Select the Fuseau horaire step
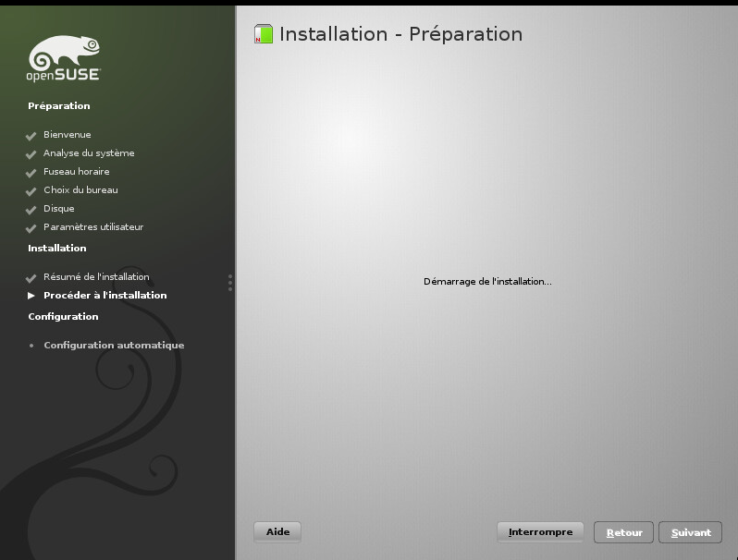The image size is (738, 560). coord(76,172)
